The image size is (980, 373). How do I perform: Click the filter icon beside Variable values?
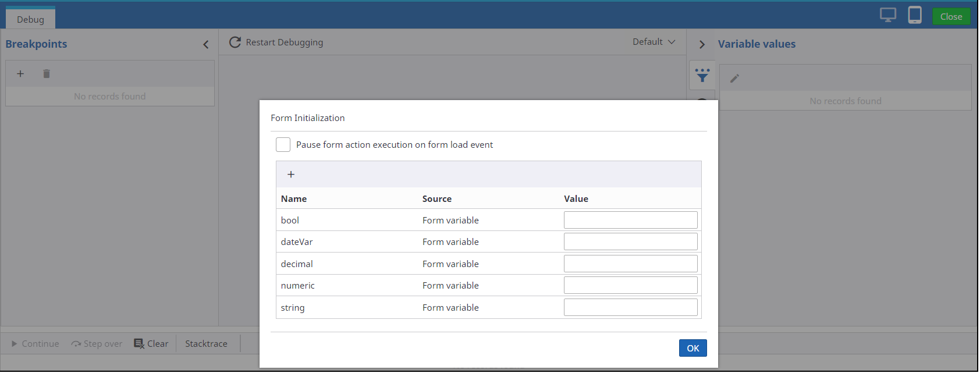click(702, 76)
